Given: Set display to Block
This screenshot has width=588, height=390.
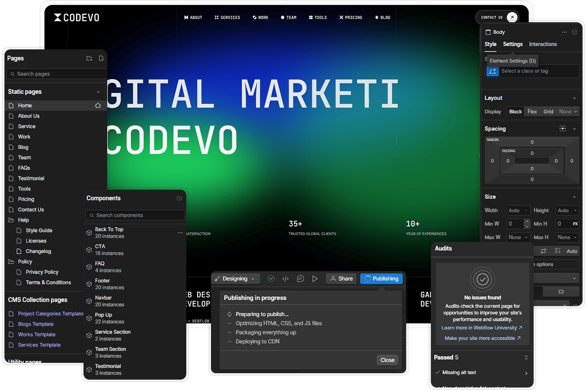Looking at the screenshot, I should (x=515, y=112).
